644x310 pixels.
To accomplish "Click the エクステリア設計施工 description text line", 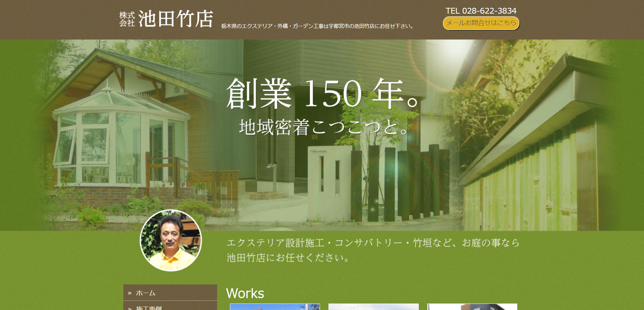I will (373, 243).
